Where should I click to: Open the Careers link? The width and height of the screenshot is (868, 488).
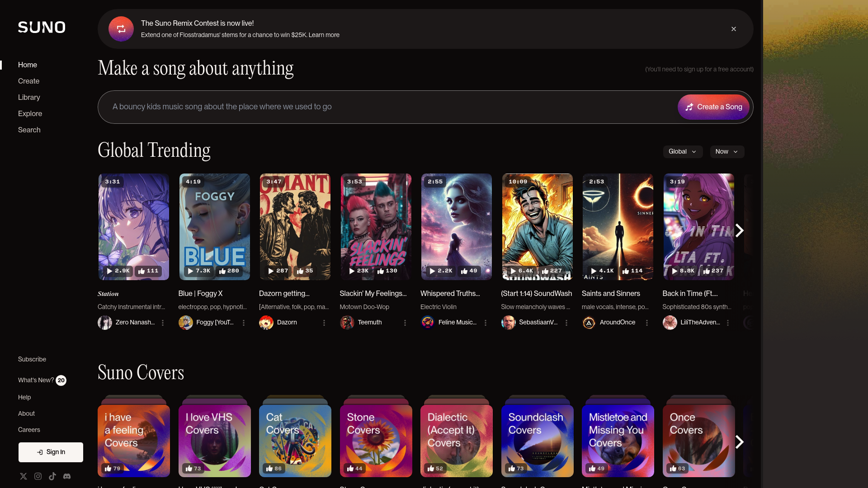[29, 430]
